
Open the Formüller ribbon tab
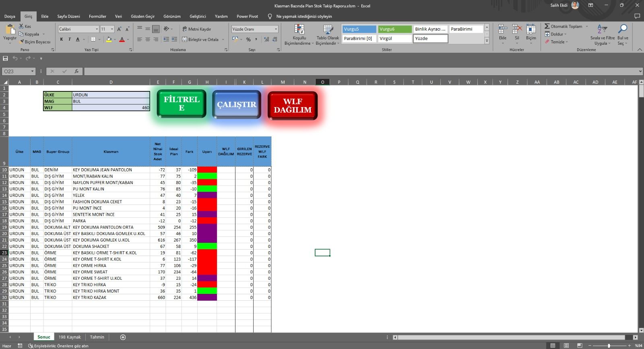[x=97, y=17]
